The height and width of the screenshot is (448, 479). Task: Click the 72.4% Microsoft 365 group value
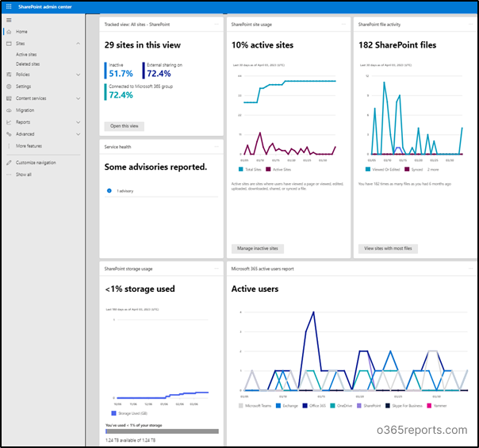tap(121, 95)
